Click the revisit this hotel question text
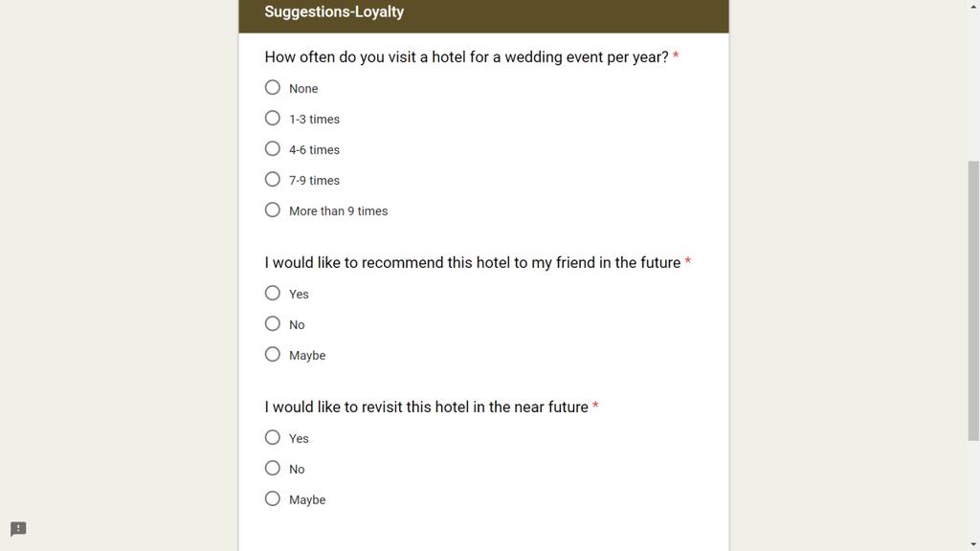 point(426,408)
